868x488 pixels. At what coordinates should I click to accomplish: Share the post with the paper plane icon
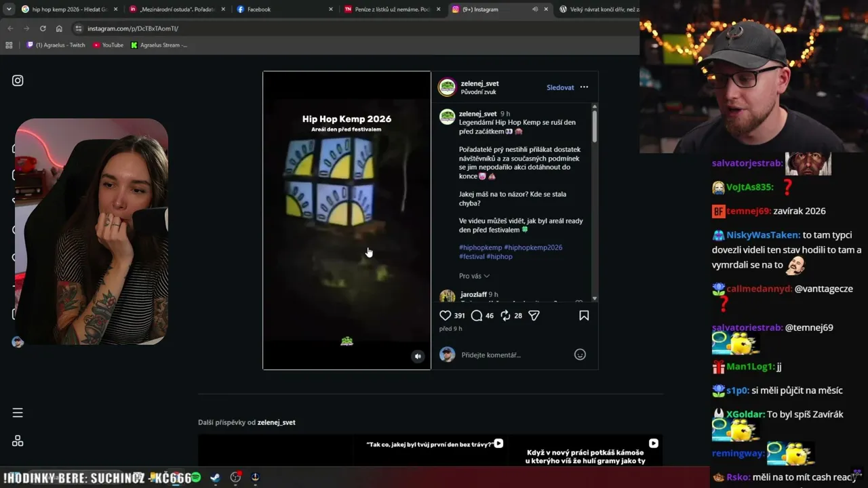click(534, 315)
